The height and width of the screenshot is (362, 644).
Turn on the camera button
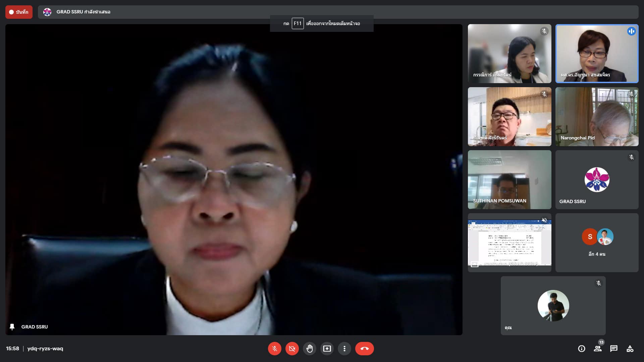[x=292, y=349]
